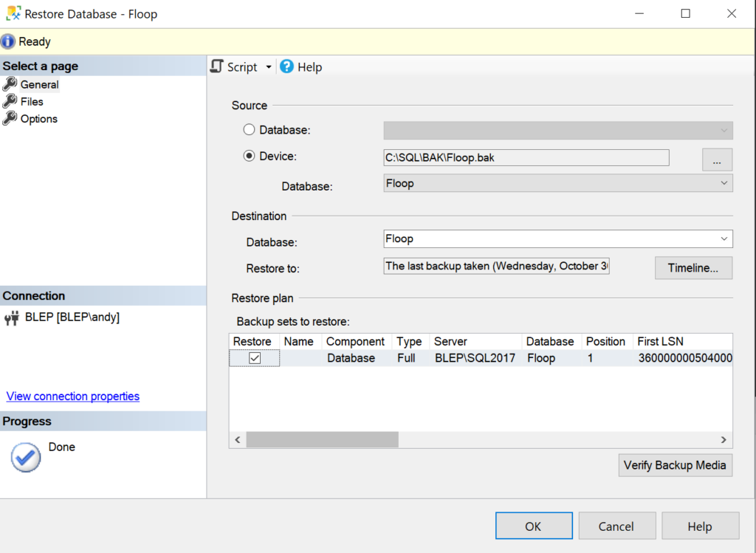Click the Ready info status icon
Viewport: 756px width, 553px height.
(7, 41)
